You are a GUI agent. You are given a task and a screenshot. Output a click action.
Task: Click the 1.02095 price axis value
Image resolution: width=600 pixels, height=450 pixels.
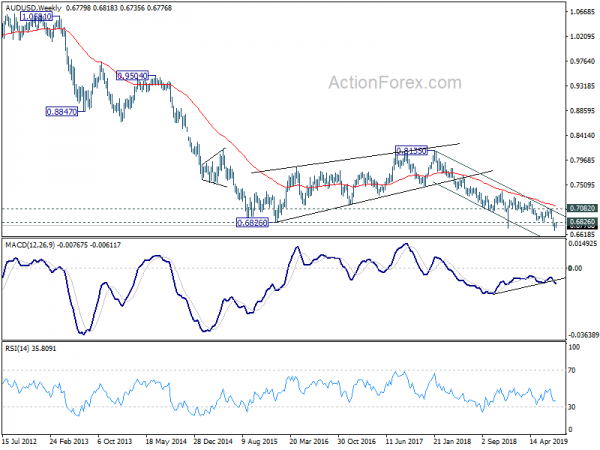point(582,37)
